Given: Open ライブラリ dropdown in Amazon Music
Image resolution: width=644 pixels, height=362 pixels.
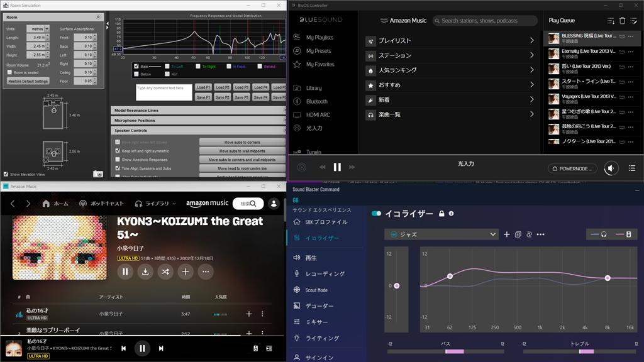Looking at the screenshot, I should click(x=155, y=204).
